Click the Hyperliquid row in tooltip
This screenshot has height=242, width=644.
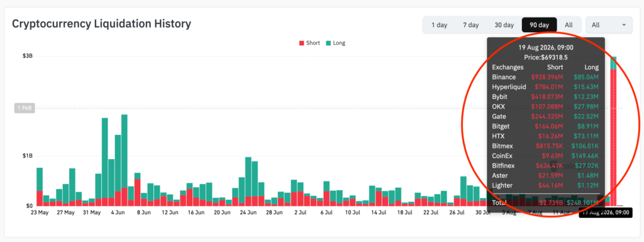click(545, 87)
